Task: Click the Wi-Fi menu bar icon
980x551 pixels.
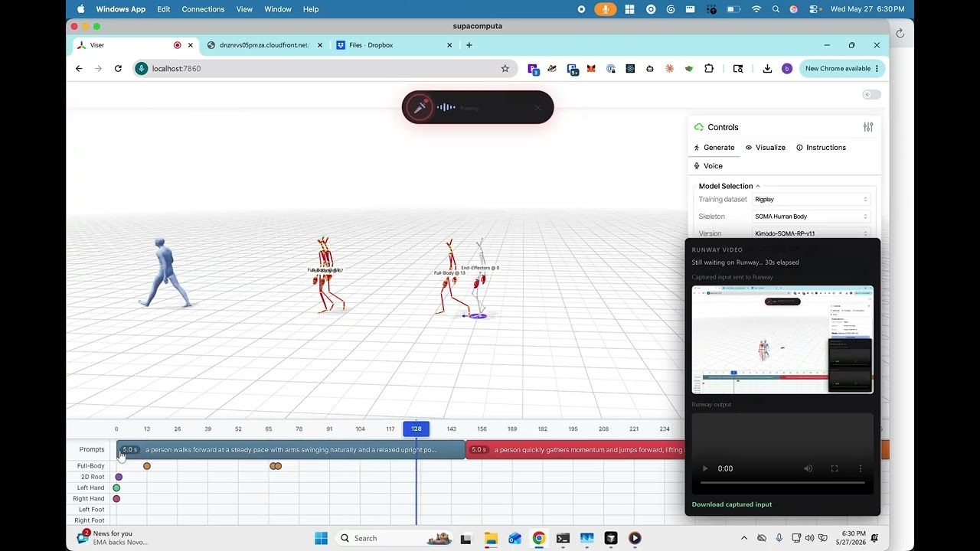Action: coord(756,9)
